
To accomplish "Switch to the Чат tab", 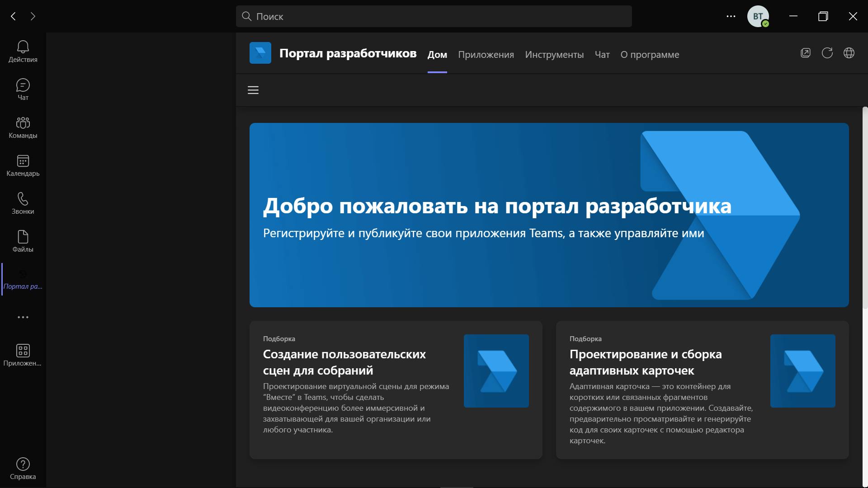I will pos(602,55).
